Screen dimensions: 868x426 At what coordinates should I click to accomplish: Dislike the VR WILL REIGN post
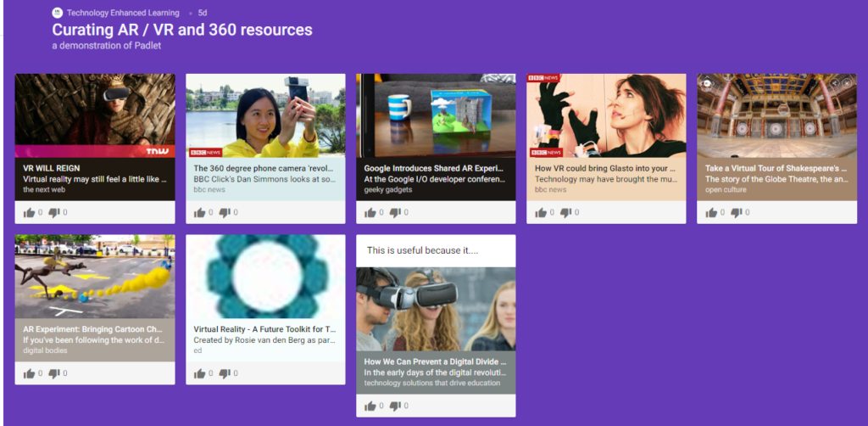point(54,213)
